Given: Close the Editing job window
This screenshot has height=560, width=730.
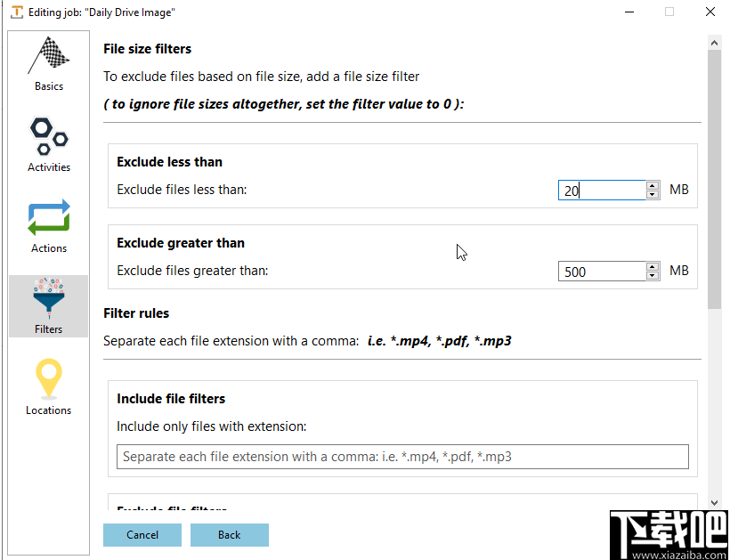Looking at the screenshot, I should pos(710,12).
